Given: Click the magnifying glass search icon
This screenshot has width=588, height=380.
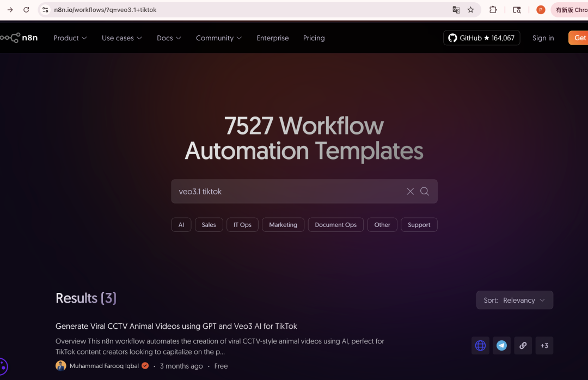Looking at the screenshot, I should pyautogui.click(x=425, y=191).
